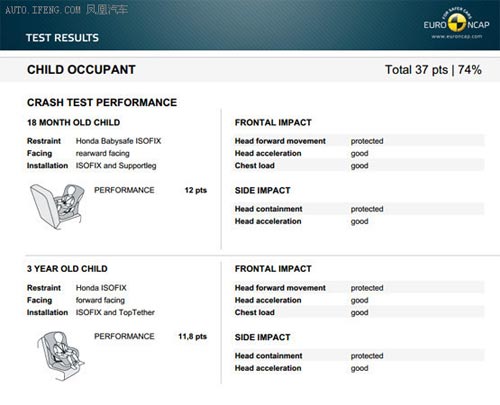The height and width of the screenshot is (405, 500).
Task: Click Head forward movement in 18 month section
Action: click(x=280, y=141)
